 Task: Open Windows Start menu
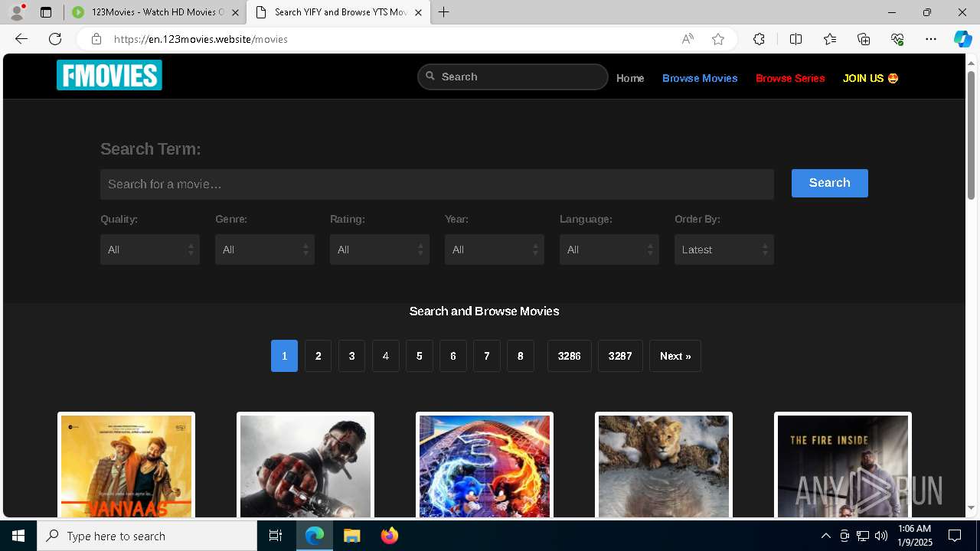[x=18, y=536]
